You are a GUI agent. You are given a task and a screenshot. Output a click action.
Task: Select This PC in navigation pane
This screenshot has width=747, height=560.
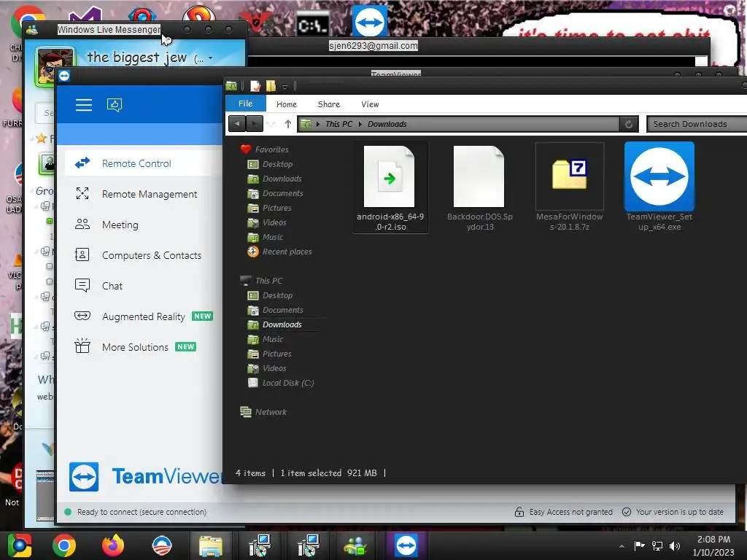(268, 281)
